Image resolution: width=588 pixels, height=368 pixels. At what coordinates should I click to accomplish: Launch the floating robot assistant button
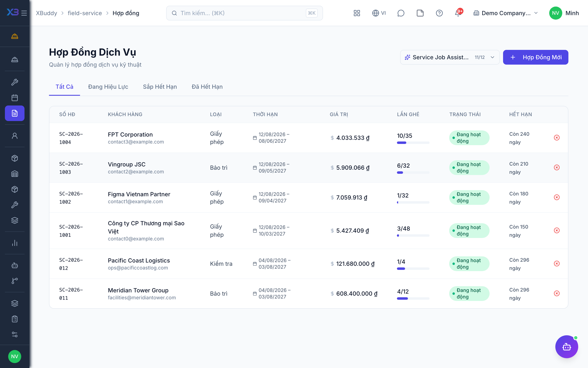pyautogui.click(x=566, y=347)
